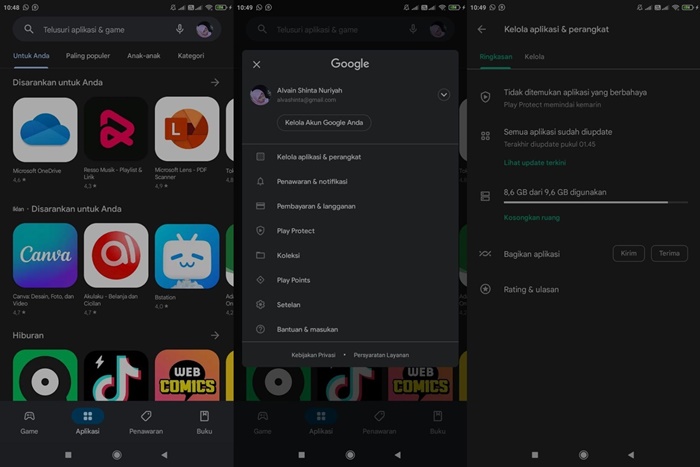Open Rating & ulasan row
Viewport: 700px width, 467px height.
(x=583, y=289)
